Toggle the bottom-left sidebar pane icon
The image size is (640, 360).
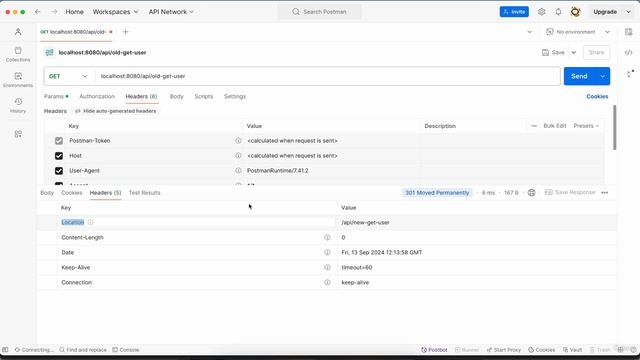click(5, 350)
